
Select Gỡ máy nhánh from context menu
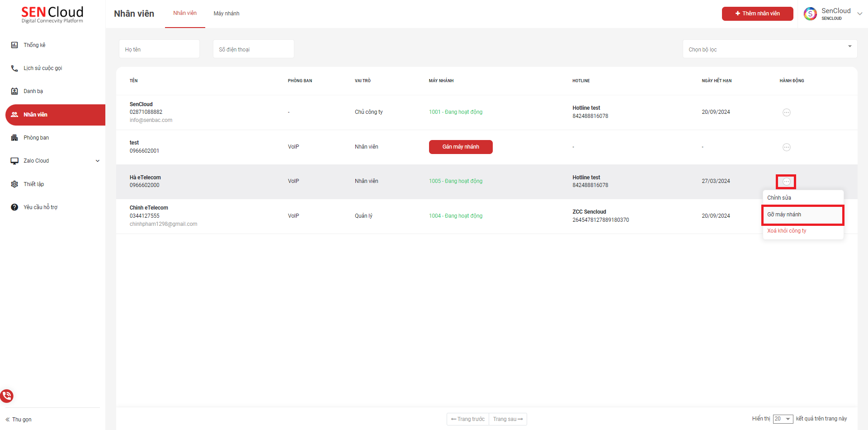coord(802,215)
